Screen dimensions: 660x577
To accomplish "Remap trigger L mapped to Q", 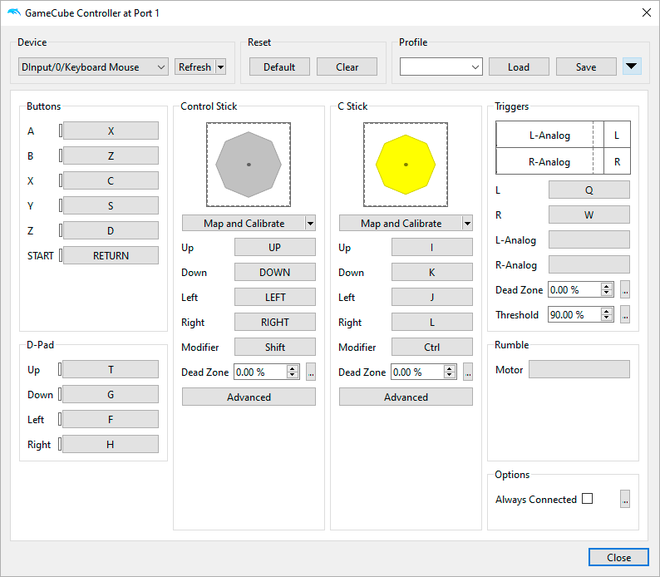I will [589, 190].
